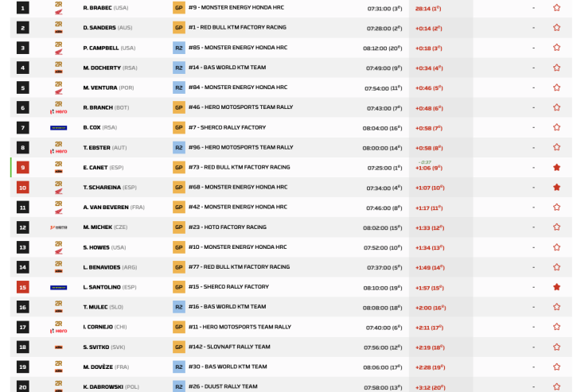Open rider T. Schareina's entry
The width and height of the screenshot is (573, 392).
click(111, 188)
